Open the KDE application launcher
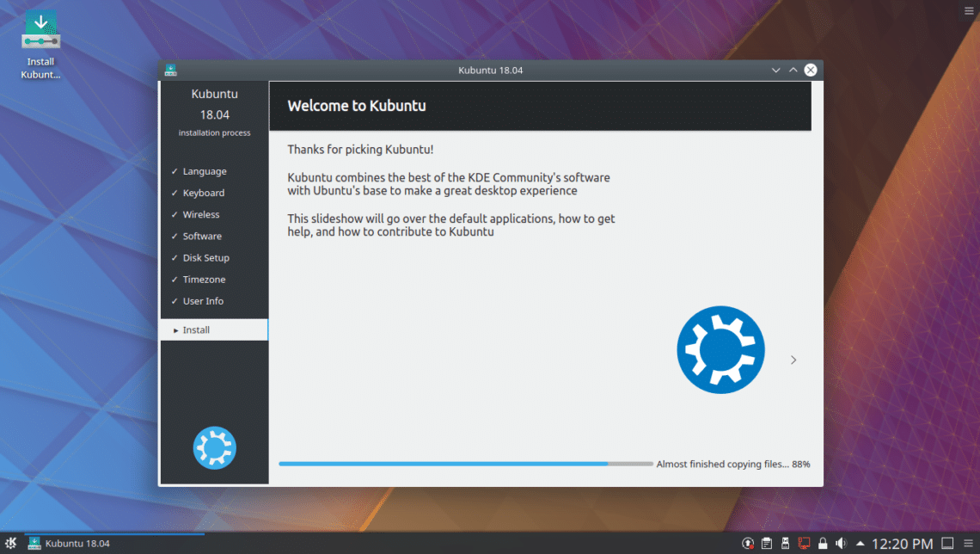This screenshot has height=554, width=980. [x=11, y=543]
